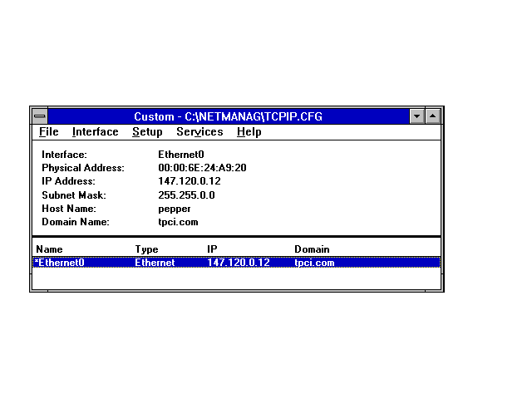Click the Host Name value pepper
This screenshot has width=532, height=399.
175,209
